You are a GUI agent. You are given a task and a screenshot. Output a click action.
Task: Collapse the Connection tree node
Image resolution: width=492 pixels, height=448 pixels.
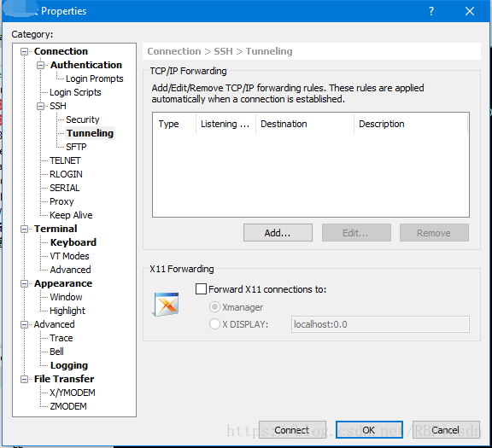point(24,51)
